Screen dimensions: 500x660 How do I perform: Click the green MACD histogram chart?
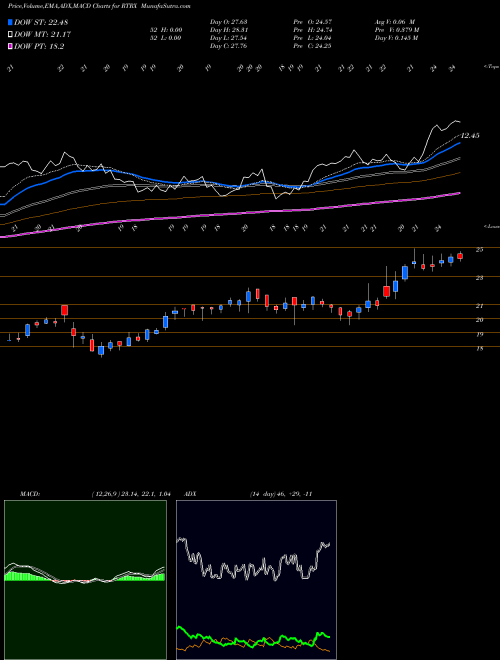coord(85,580)
